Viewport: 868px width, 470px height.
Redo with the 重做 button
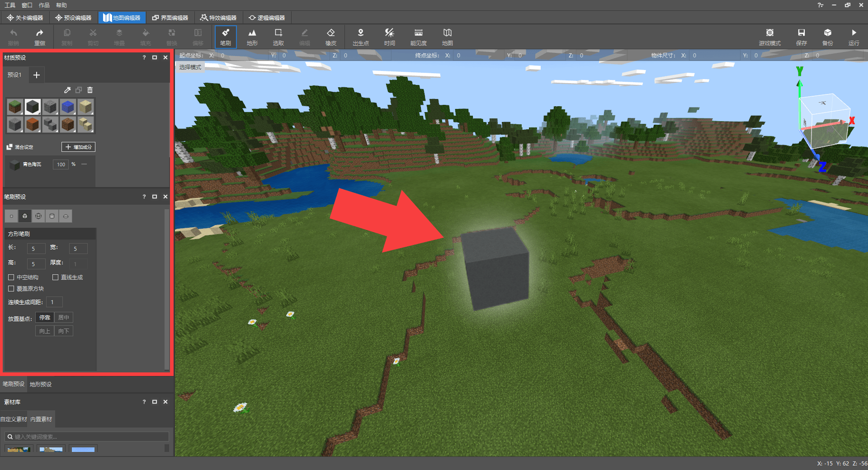tap(40, 37)
